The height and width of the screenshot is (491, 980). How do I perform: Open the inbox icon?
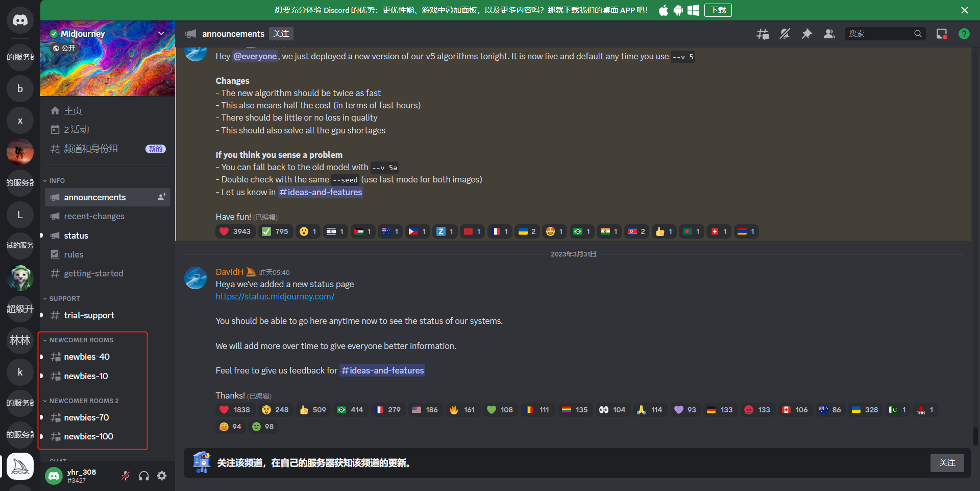(942, 34)
